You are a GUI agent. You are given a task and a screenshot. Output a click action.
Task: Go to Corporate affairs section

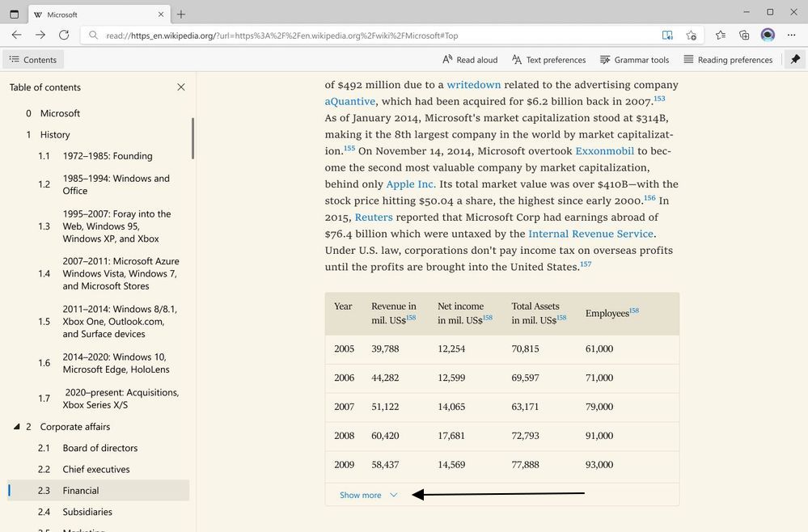point(75,426)
